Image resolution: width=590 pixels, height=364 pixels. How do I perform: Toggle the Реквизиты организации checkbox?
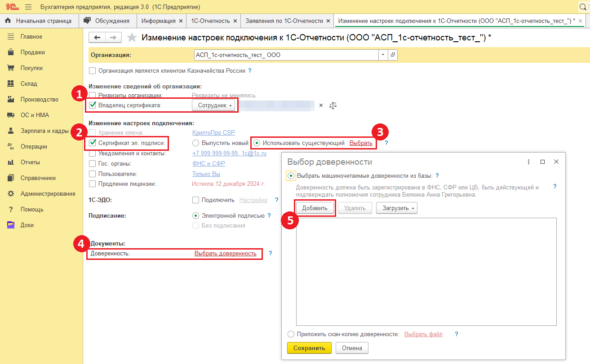tap(93, 95)
